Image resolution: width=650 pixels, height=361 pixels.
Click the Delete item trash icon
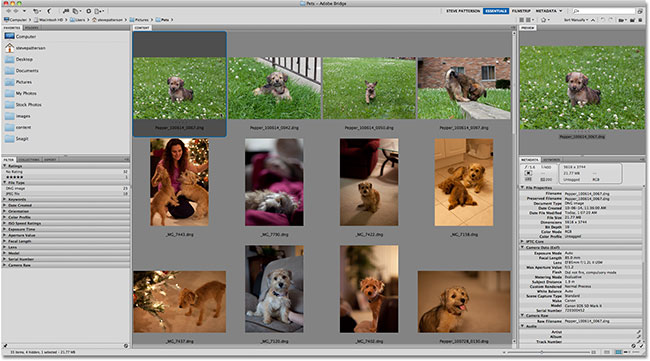(640, 19)
